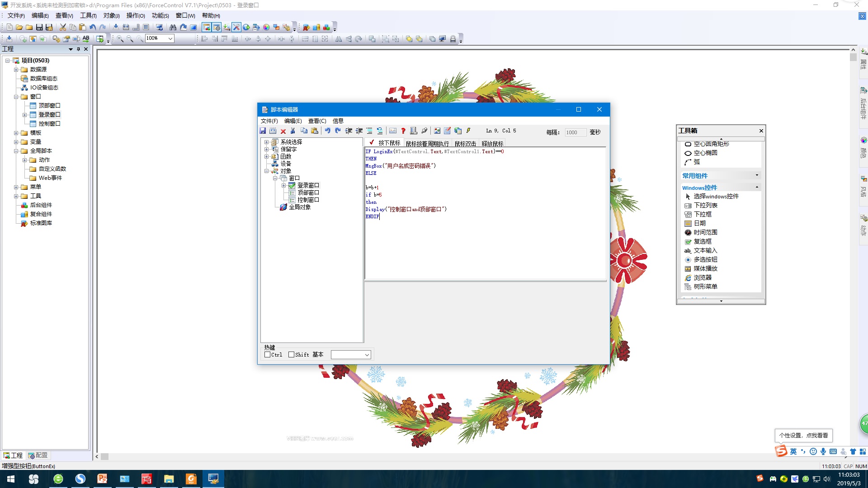Select 多选按钮 radio control in toolbox
The height and width of the screenshot is (488, 868).
[705, 259]
